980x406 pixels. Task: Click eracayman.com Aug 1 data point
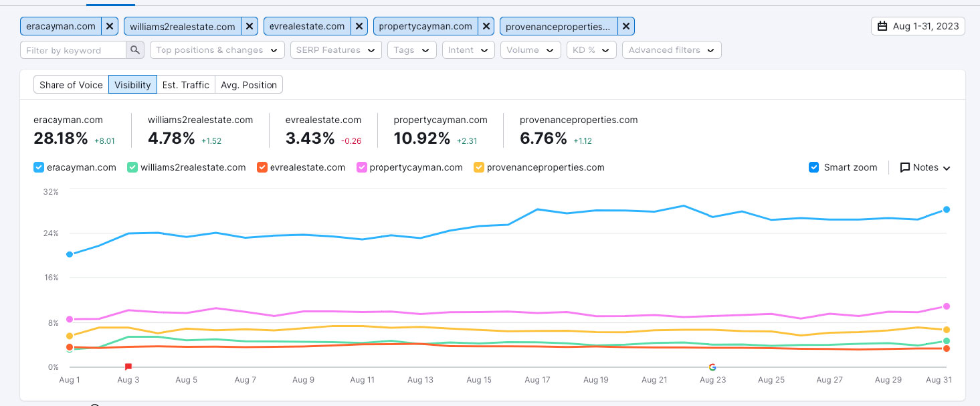(x=70, y=254)
